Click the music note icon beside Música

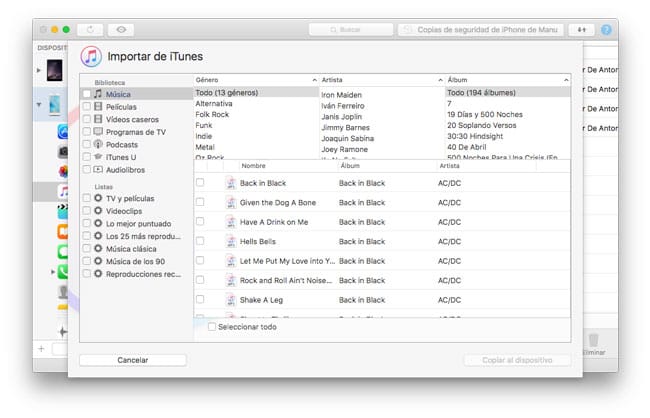click(x=98, y=94)
